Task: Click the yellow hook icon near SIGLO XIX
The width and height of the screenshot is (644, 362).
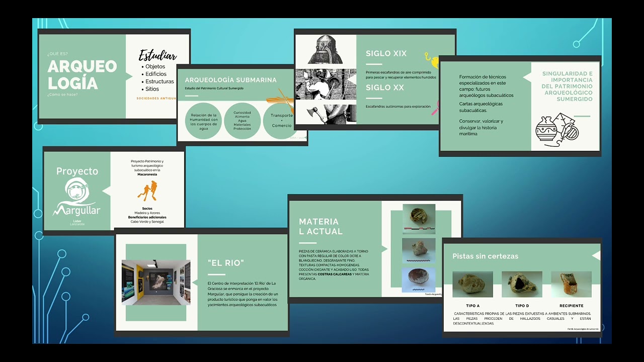Action: 431,60
